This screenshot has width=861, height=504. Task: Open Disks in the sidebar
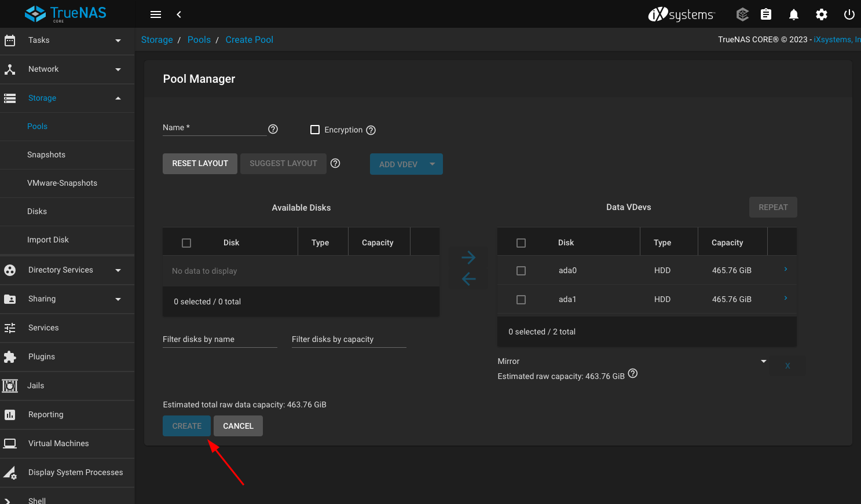pos(37,211)
